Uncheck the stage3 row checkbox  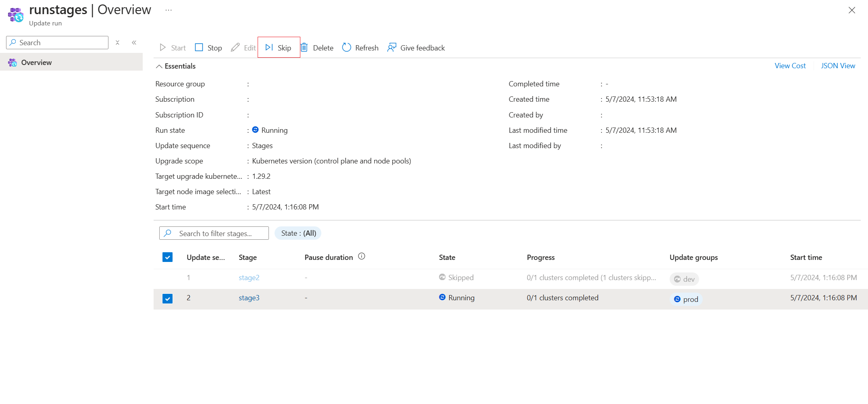[x=167, y=298]
